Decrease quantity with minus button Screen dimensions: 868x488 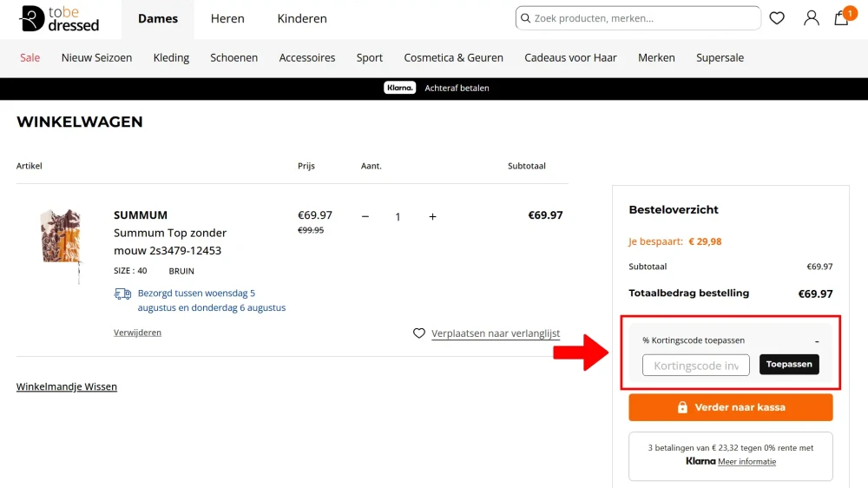tap(365, 216)
